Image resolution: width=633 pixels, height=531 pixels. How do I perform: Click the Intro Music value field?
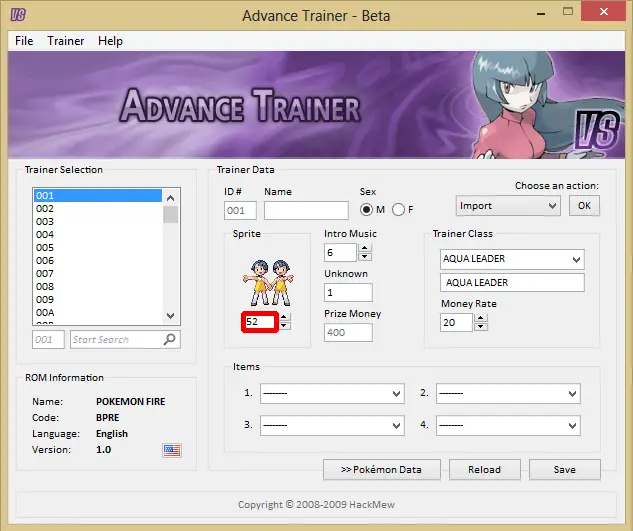point(340,252)
